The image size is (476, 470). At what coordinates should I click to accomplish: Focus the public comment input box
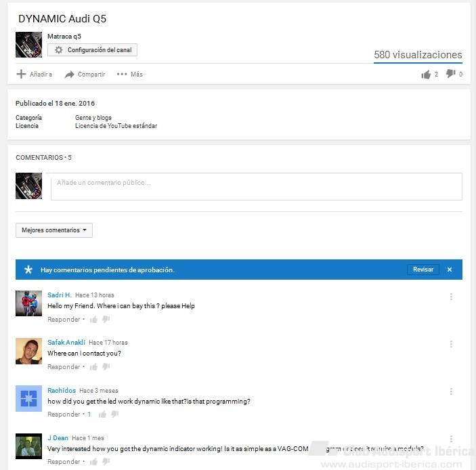point(257,186)
